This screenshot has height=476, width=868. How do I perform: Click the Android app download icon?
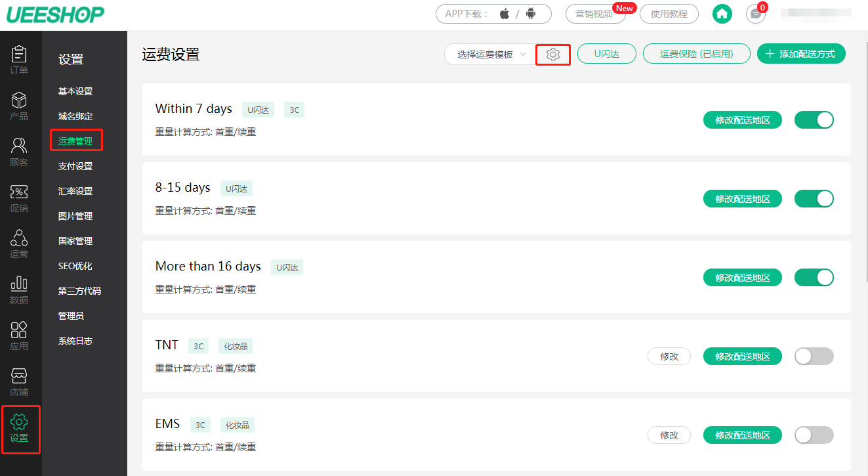point(531,14)
